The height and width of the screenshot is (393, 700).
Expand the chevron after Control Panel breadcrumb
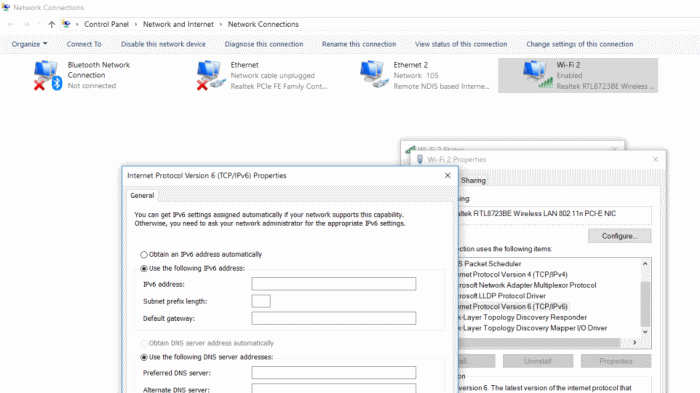(136, 24)
